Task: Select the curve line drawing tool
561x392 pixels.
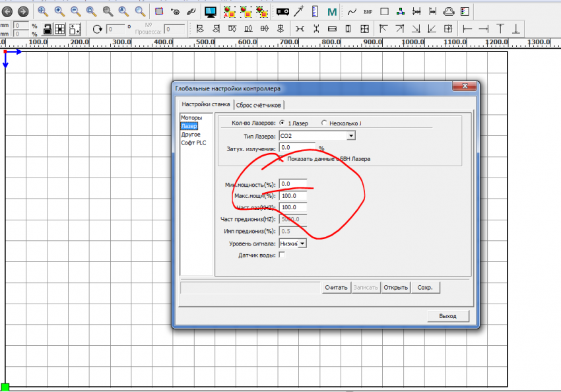Action: click(352, 11)
